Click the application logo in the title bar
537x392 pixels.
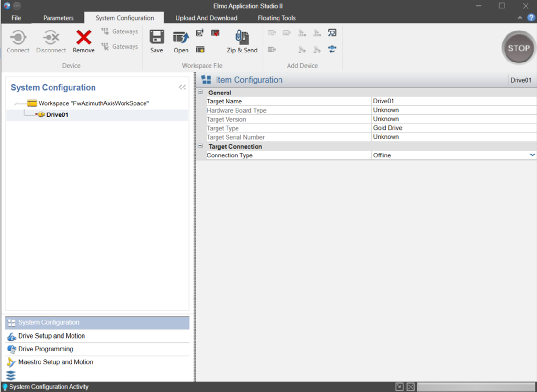tap(7, 6)
